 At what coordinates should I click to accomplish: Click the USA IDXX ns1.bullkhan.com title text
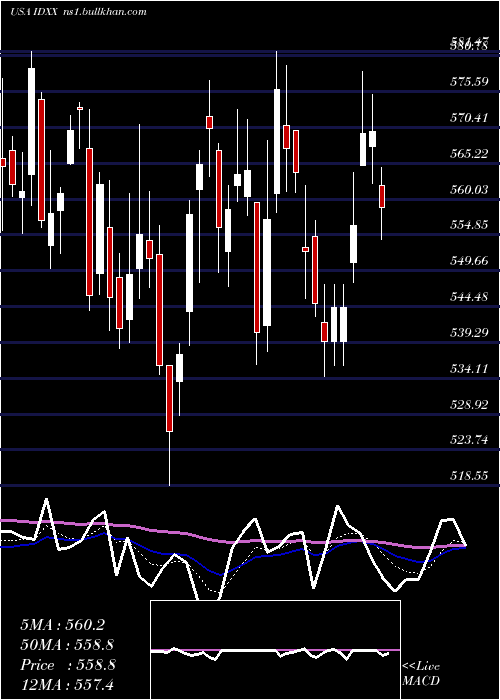tap(78, 12)
